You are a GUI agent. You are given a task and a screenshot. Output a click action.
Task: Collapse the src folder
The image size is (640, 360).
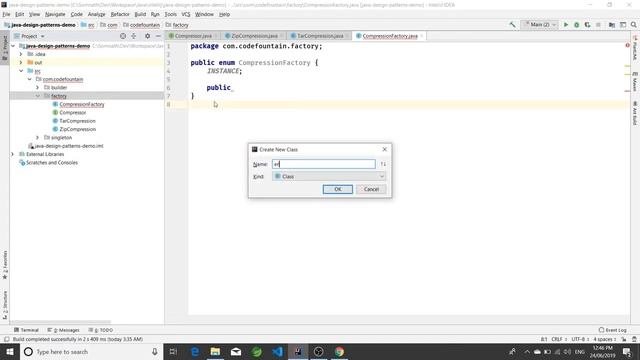coord(21,71)
